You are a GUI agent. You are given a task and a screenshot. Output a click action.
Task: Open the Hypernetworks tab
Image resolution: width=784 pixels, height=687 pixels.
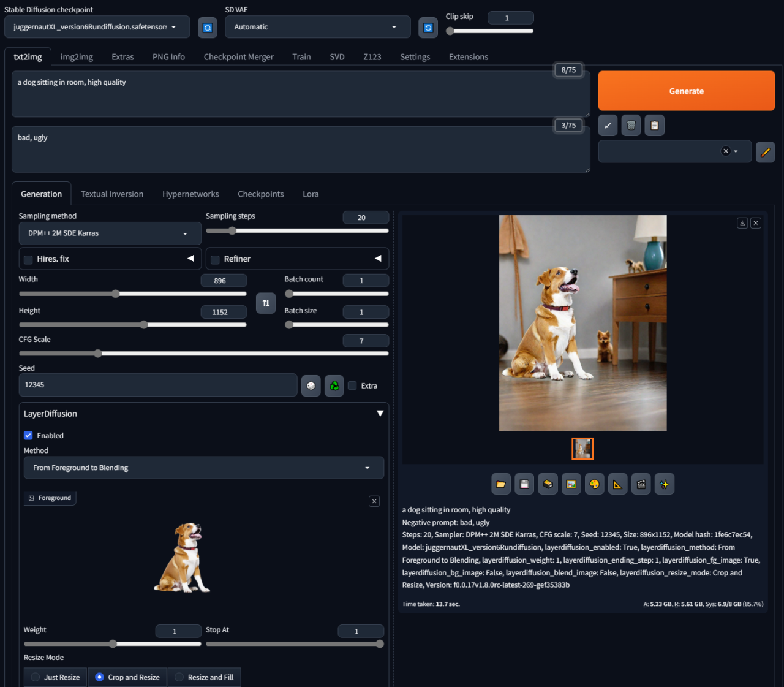(x=190, y=194)
